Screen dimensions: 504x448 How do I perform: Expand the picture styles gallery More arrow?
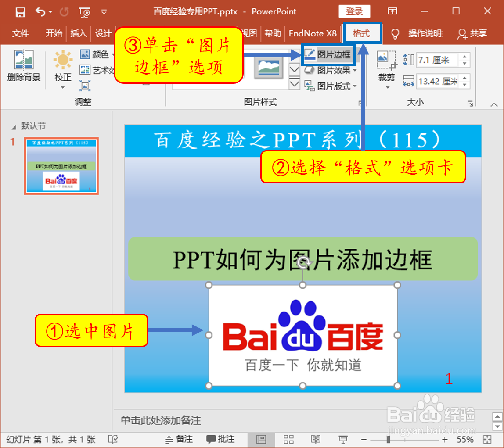[x=295, y=84]
